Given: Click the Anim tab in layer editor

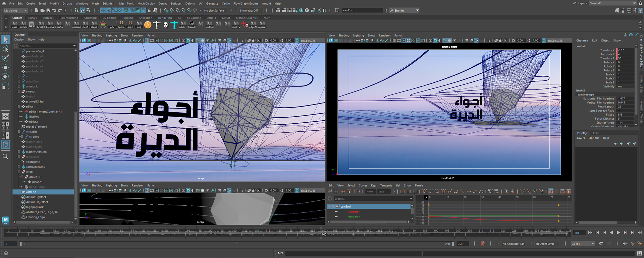Looking at the screenshot, I should point(596,133).
